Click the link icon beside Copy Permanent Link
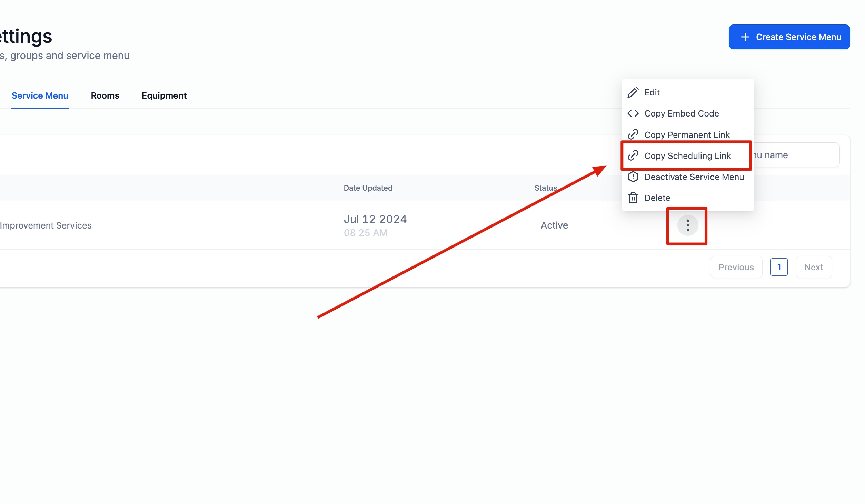865x504 pixels. pyautogui.click(x=633, y=134)
